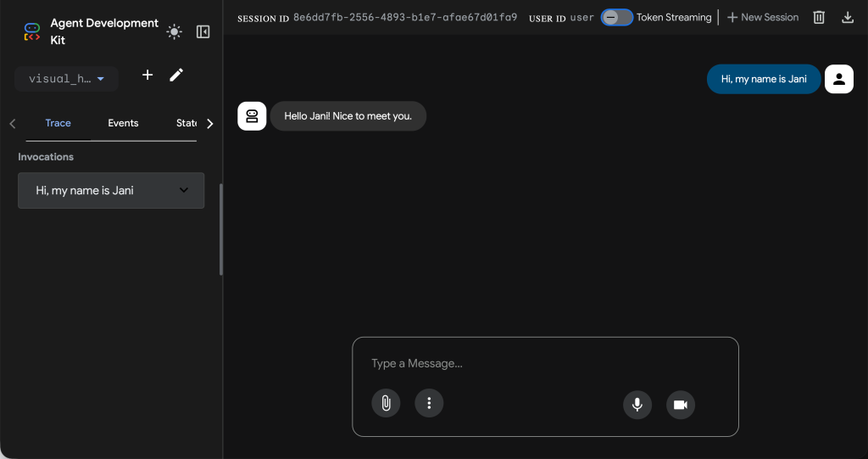Start a New Session
Screen dimensions: 868x459
click(x=762, y=17)
